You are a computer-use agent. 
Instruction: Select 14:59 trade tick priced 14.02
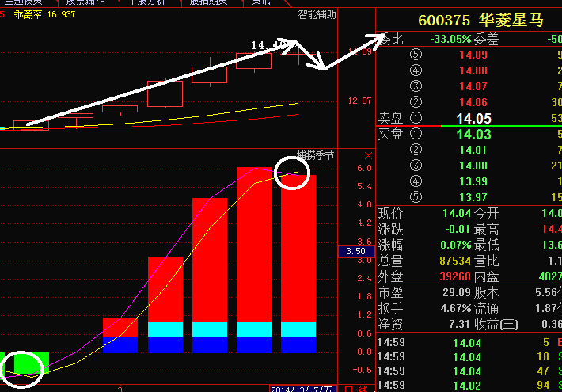(x=469, y=385)
